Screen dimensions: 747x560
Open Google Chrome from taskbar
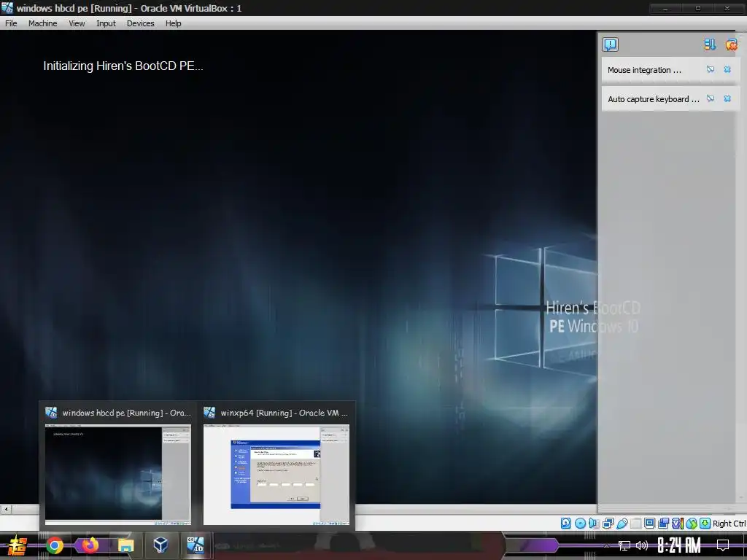pyautogui.click(x=54, y=545)
